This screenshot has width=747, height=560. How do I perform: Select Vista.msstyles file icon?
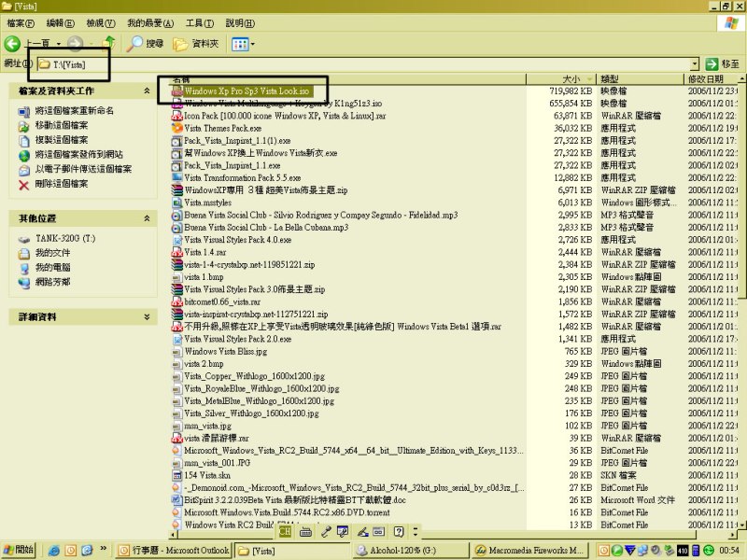pos(177,203)
